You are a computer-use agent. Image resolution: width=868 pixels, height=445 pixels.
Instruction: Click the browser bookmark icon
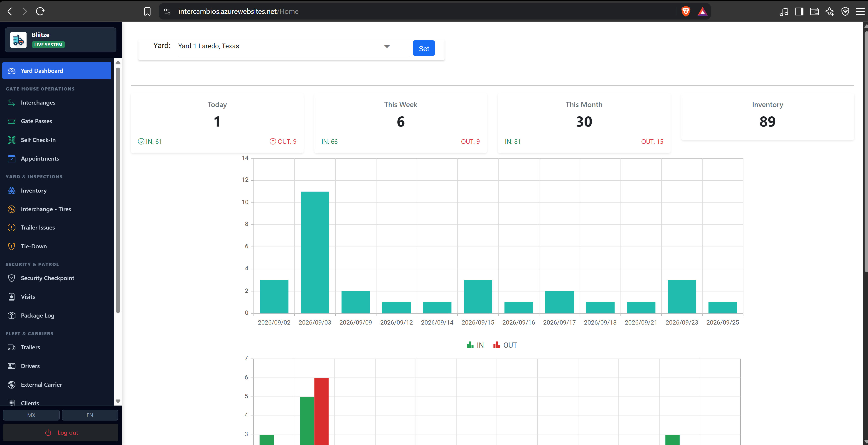(147, 11)
